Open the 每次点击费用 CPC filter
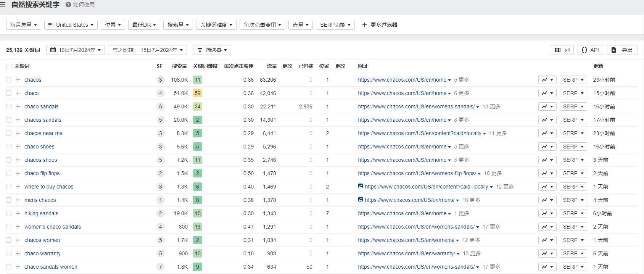644x274 pixels. tap(262, 25)
